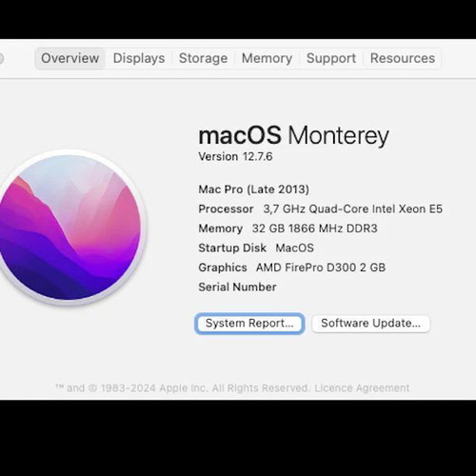This screenshot has width=476, height=476.
Task: Click processor value 3,7 GHz Quad-Core Intel Xeon E5
Action: [353, 208]
